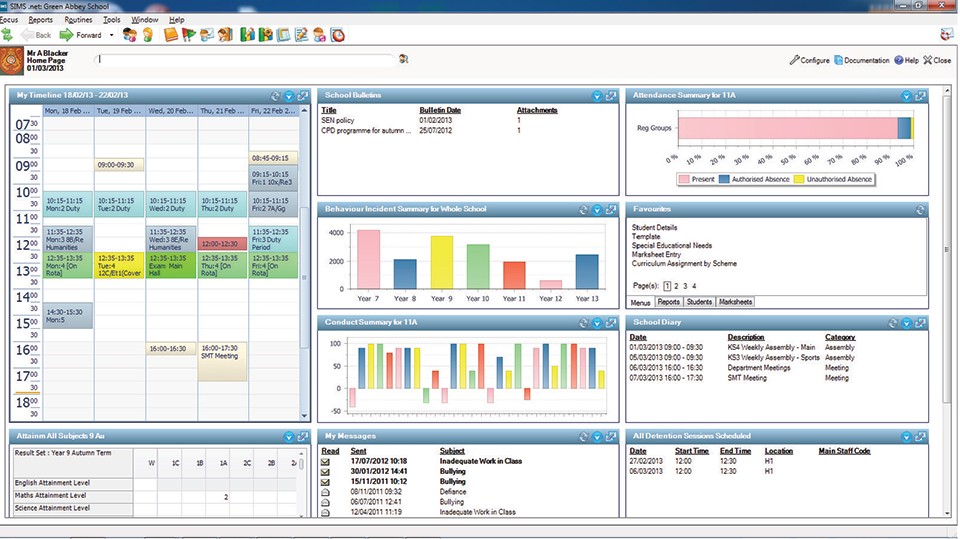Open the blue timetable sheets toolbar icon
Screen dimensions: 960x539
pos(283,35)
